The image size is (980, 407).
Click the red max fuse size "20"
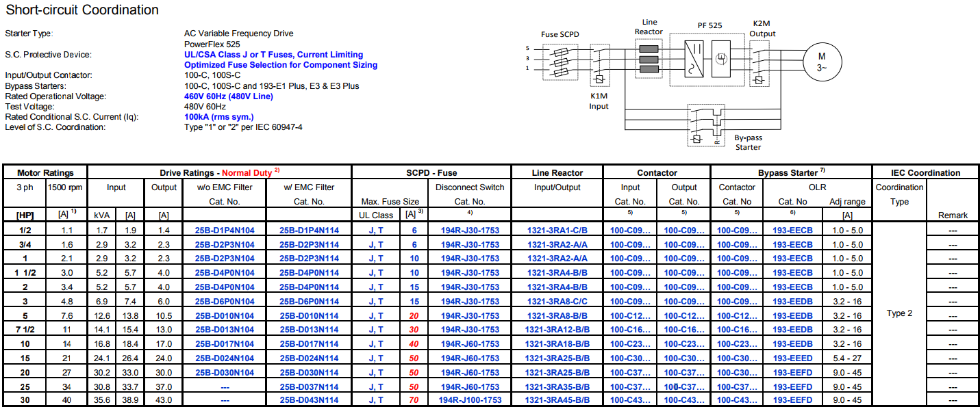414,316
